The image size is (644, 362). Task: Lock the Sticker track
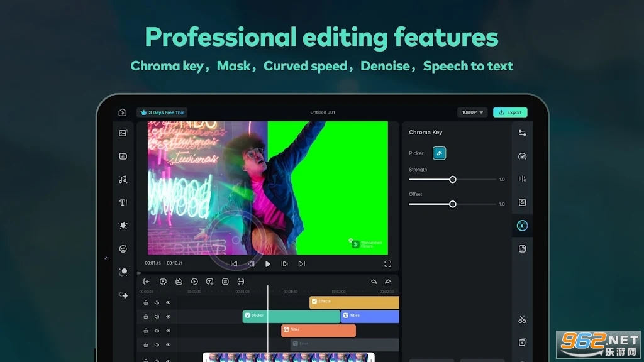point(145,317)
